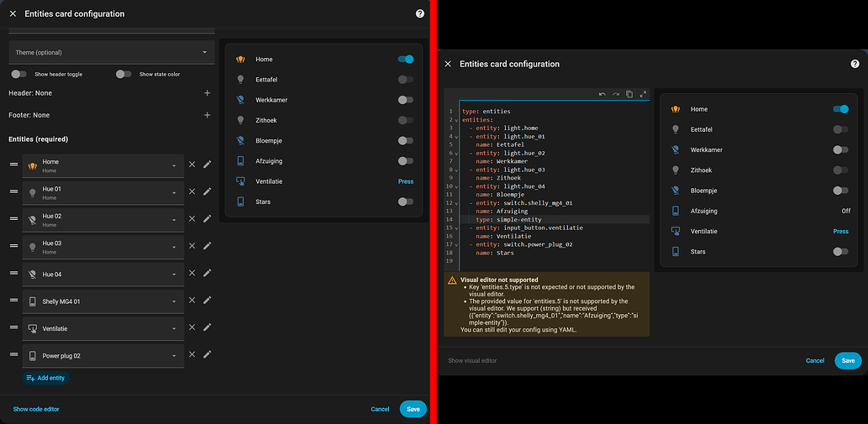Viewport: 868px width, 424px height.
Task: Edit the Power plug 02 entity
Action: (207, 354)
